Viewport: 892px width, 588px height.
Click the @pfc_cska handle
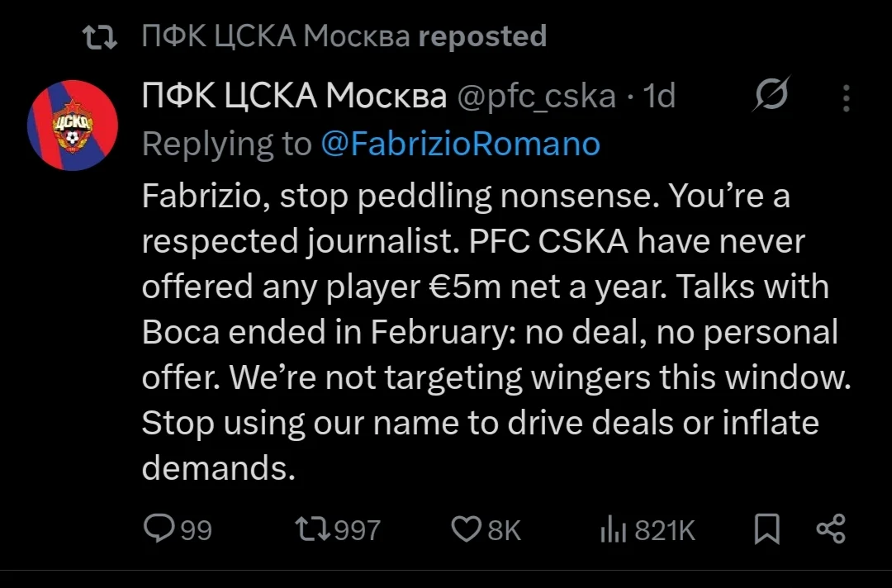[537, 96]
